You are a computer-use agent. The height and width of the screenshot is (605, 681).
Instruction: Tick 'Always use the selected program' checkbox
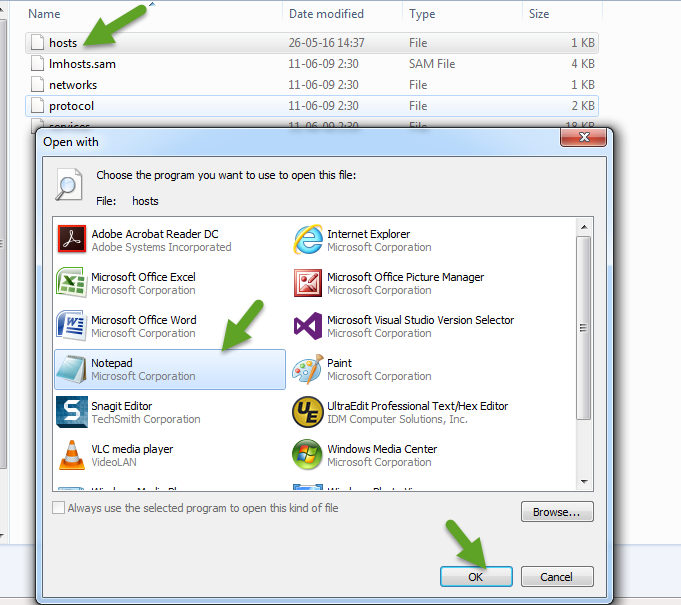click(x=59, y=507)
